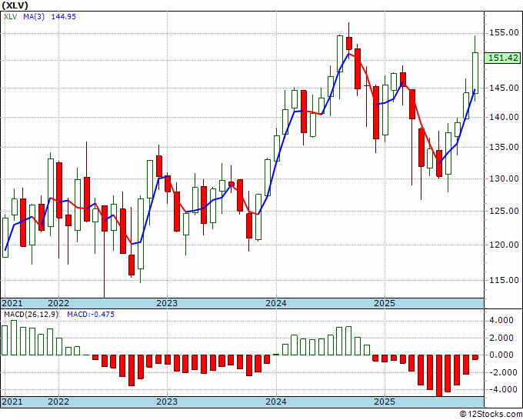
Task: Click 2023 on the price chart timeline
Action: pyautogui.click(x=167, y=303)
